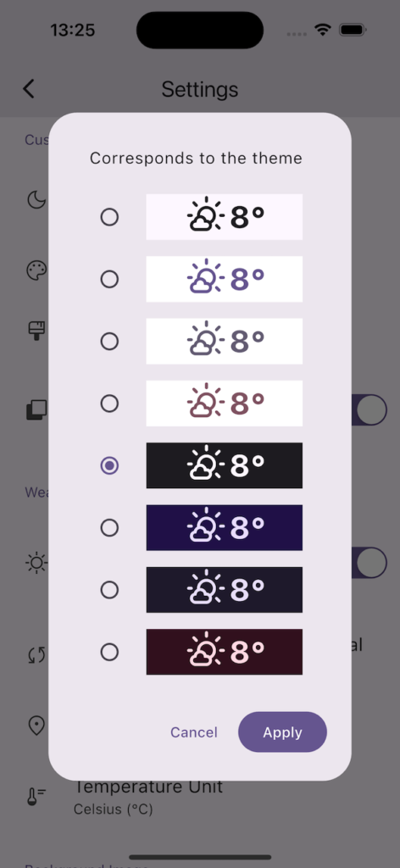The height and width of the screenshot is (868, 400).
Task: Go back using the arrow icon
Action: (x=29, y=88)
